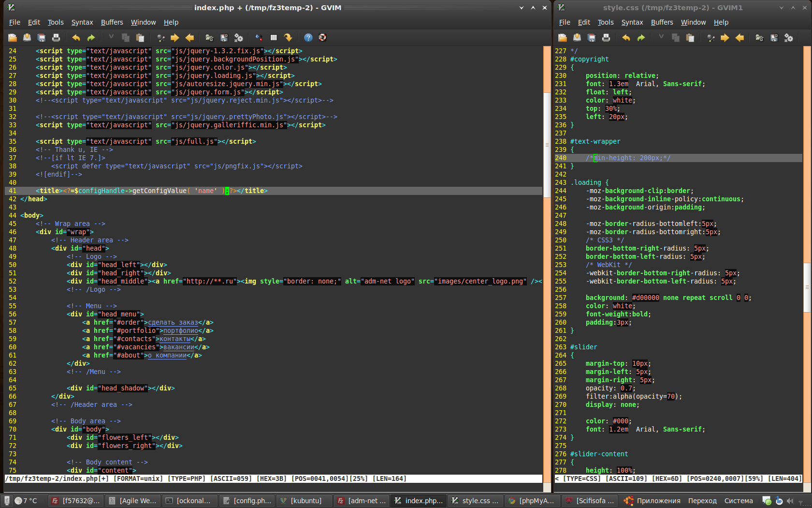Click Load Session icon in index.php toolbar
812x508 pixels.
tap(209, 38)
